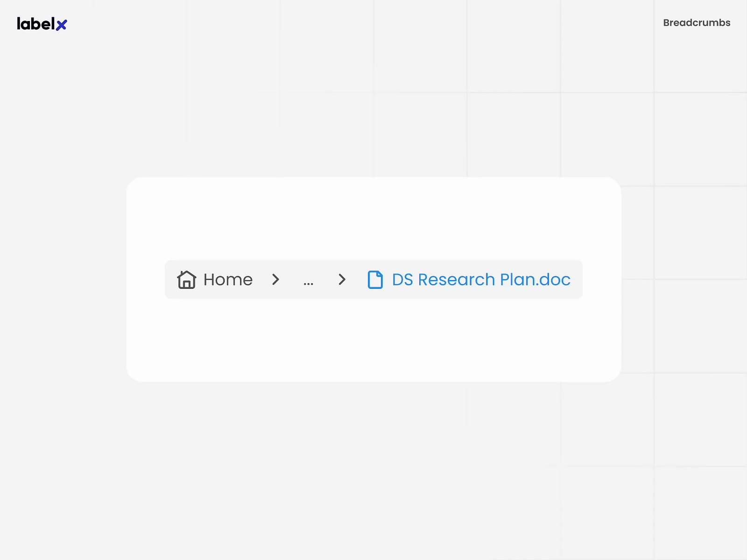The image size is (747, 560).
Task: Click the page icon next to DS Research Plan.doc
Action: 375,280
